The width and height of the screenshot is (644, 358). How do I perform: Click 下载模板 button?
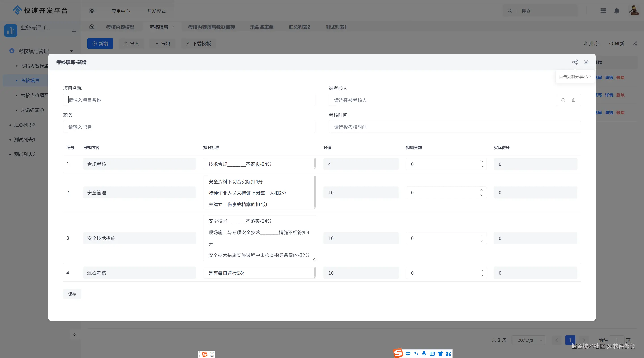(199, 44)
